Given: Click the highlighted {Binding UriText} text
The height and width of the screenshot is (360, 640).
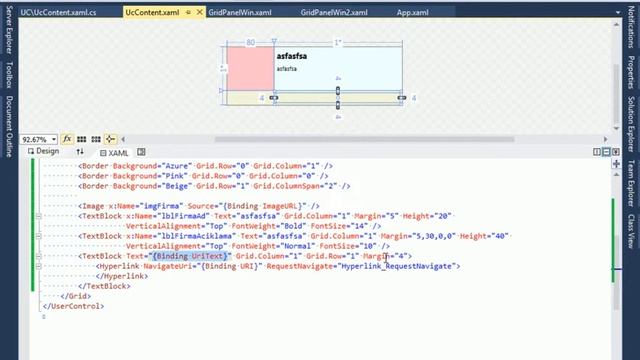Looking at the screenshot, I should click(190, 256).
